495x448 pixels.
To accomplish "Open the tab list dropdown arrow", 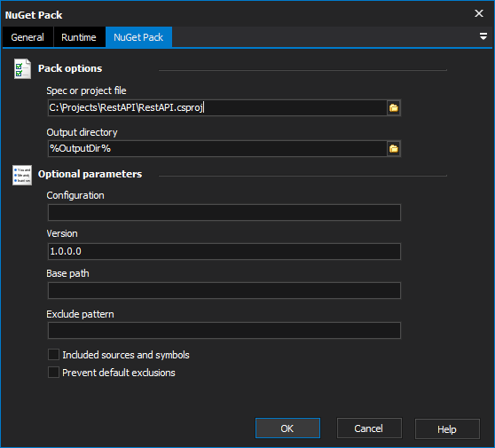I will (483, 36).
